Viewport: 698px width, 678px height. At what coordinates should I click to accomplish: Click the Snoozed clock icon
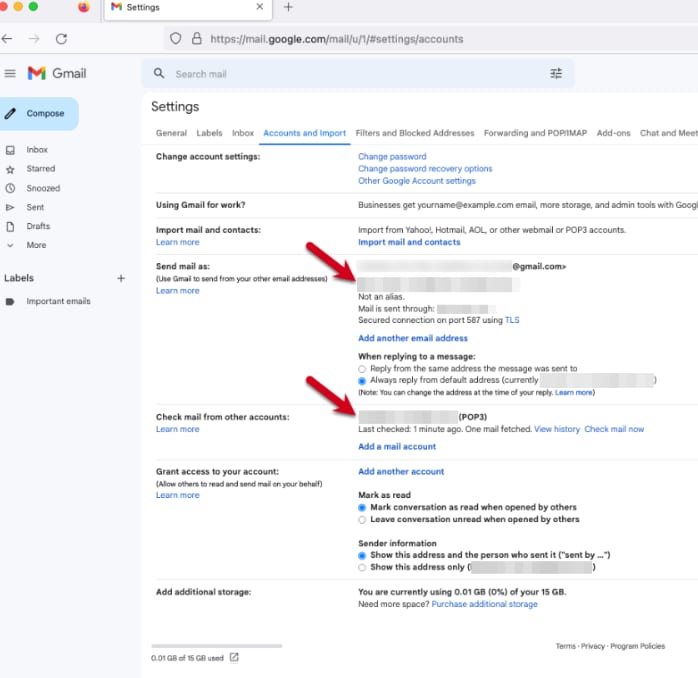click(10, 188)
